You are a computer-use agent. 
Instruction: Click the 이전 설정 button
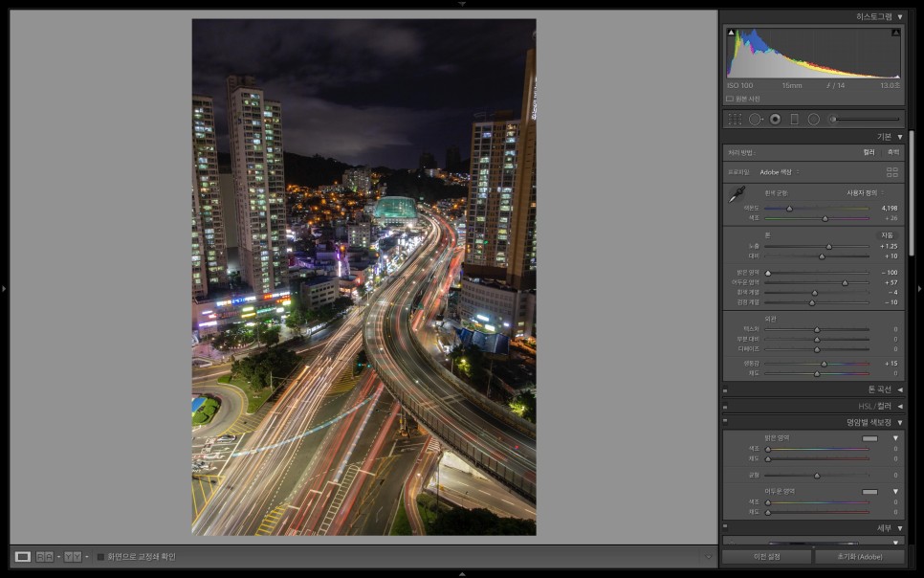coord(766,557)
